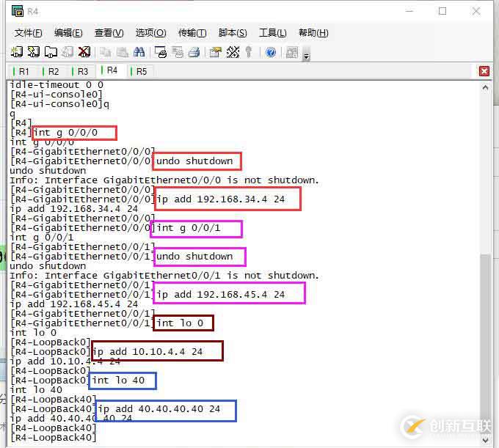Click the Print Screen toolbar icon
This screenshot has width=499, height=448.
point(161,52)
